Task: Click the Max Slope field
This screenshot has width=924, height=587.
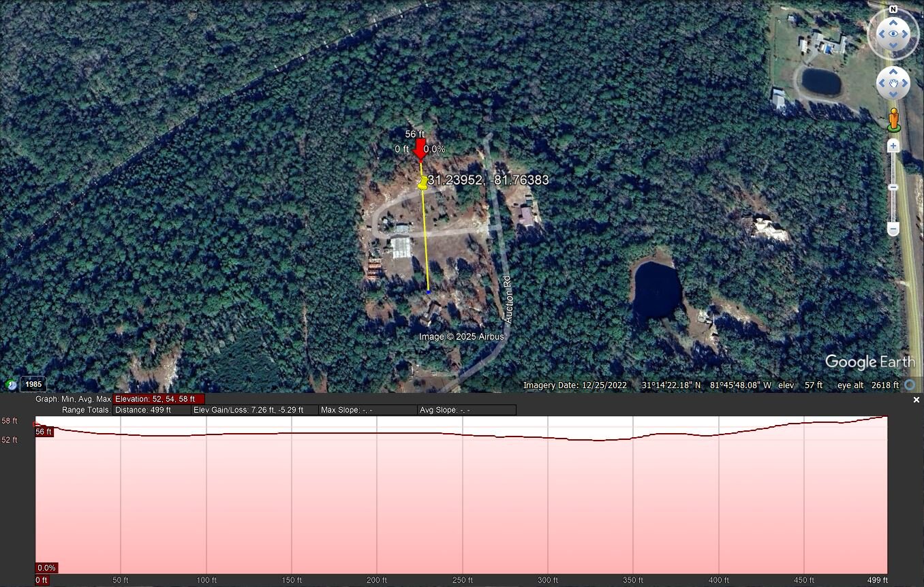Action: tap(367, 410)
